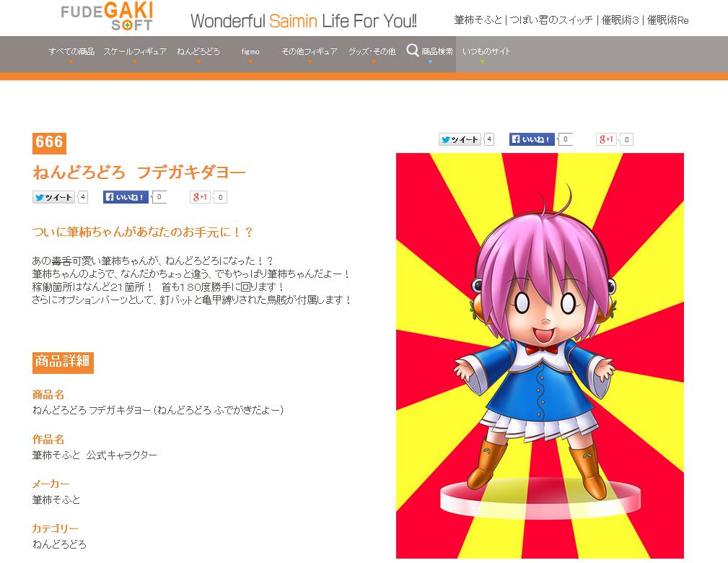Click the Facebook like button below title

pyautogui.click(x=126, y=197)
